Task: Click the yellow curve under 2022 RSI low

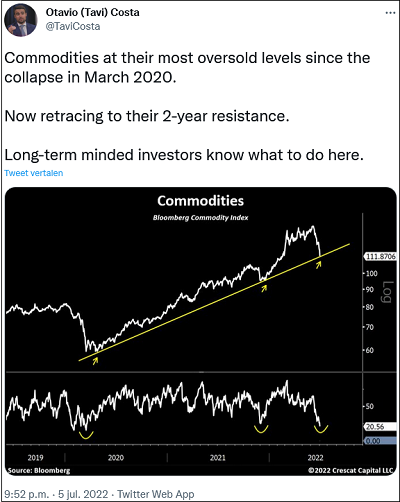Action: [x=321, y=429]
